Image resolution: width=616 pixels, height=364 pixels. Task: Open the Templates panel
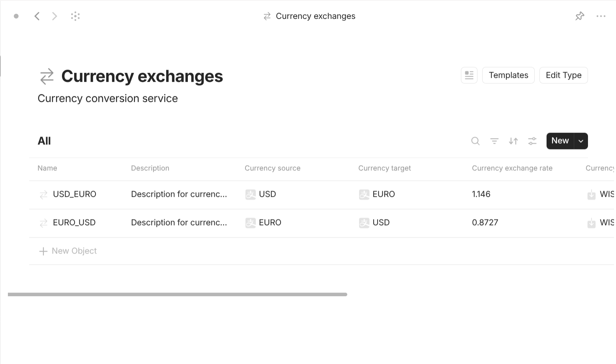[508, 75]
